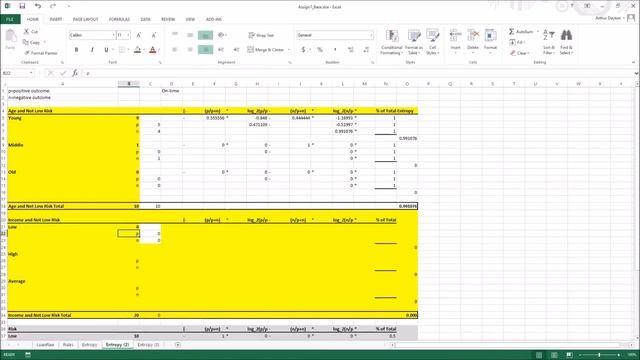Expand the formula bar chevron
Screen dimensions: 640x360
(636, 73)
